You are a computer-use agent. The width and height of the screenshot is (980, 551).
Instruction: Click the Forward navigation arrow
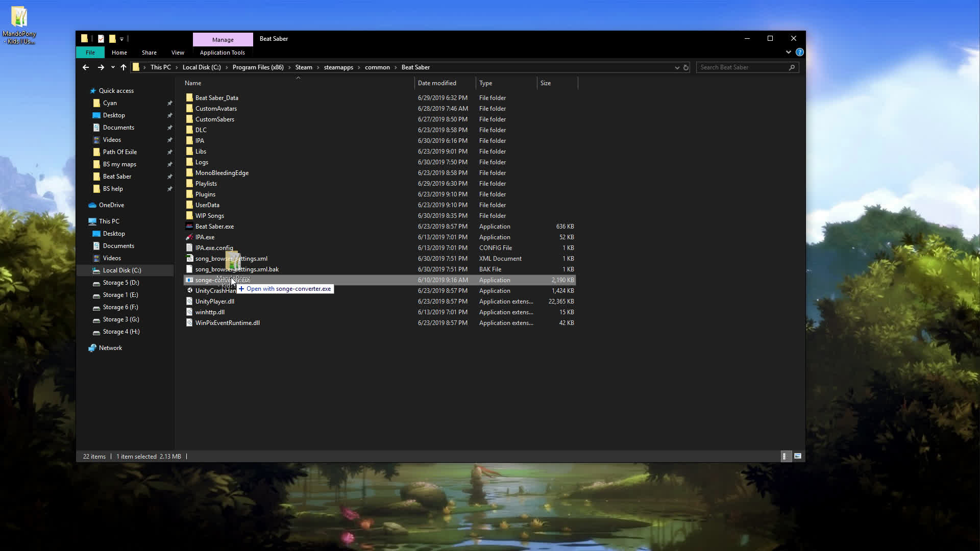(101, 67)
